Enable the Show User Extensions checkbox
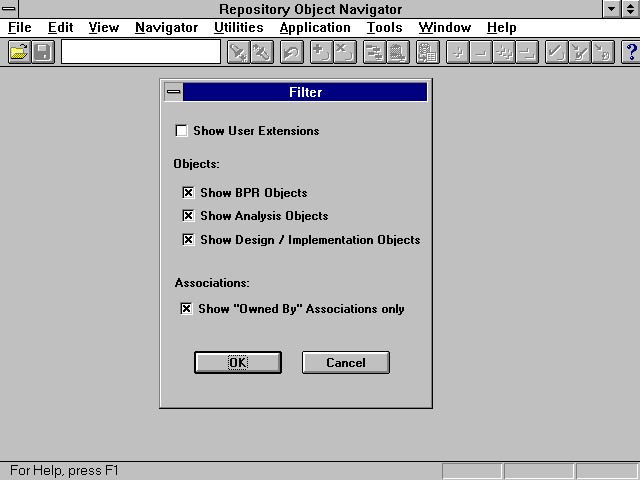 point(181,131)
